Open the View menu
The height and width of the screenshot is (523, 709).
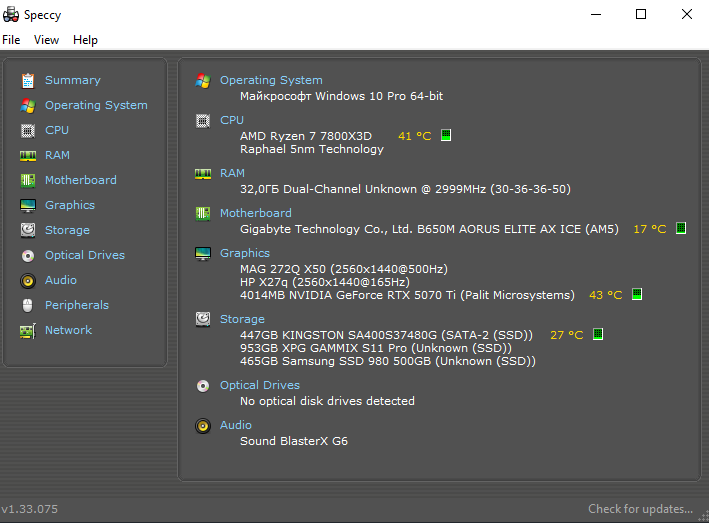46,40
